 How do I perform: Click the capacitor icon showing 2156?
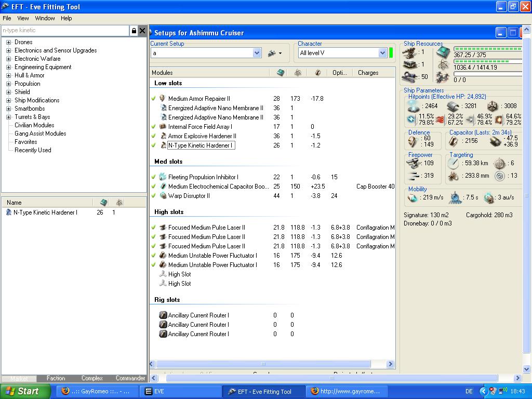[453, 141]
